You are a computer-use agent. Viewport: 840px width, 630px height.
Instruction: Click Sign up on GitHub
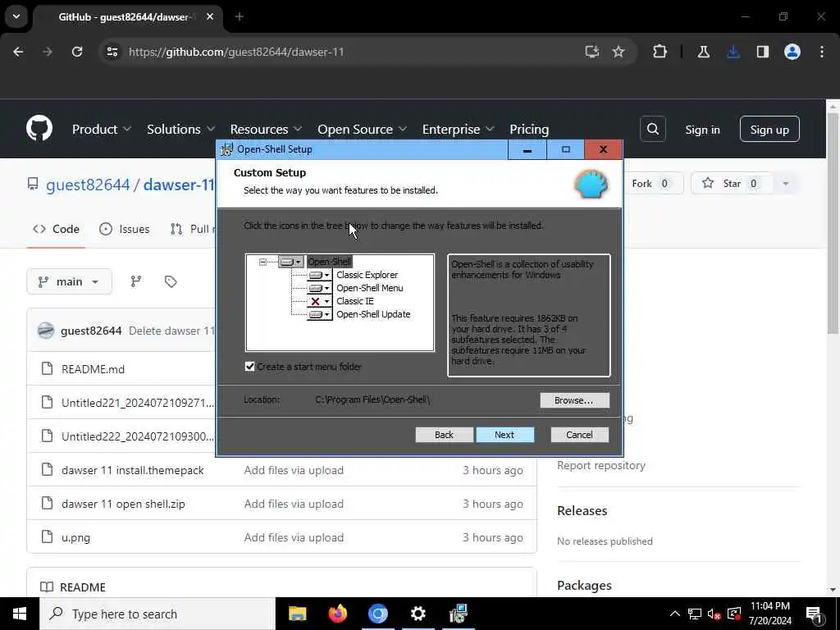click(x=769, y=129)
